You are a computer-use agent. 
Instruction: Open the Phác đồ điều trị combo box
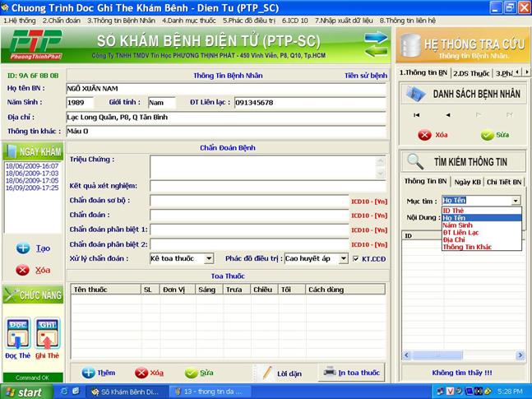tap(343, 258)
